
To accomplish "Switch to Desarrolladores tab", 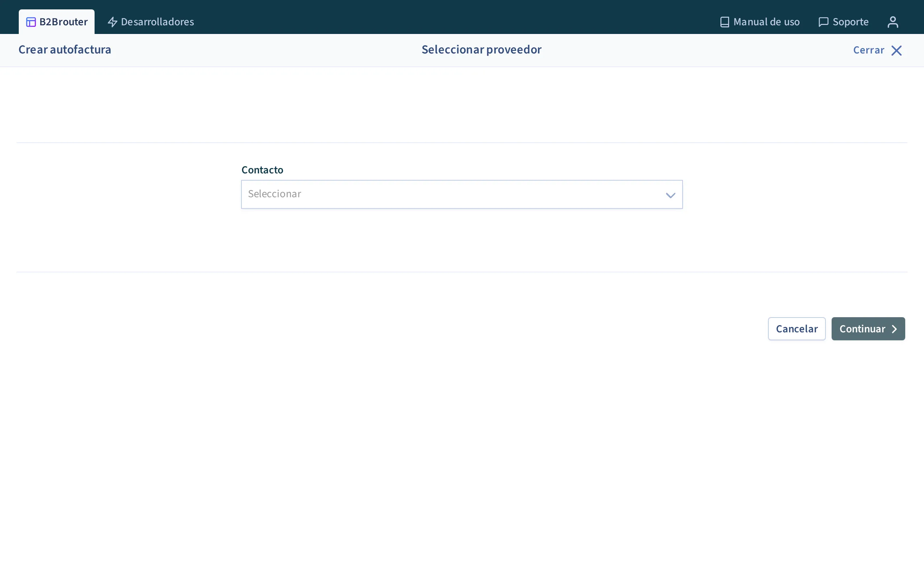I will pyautogui.click(x=151, y=22).
